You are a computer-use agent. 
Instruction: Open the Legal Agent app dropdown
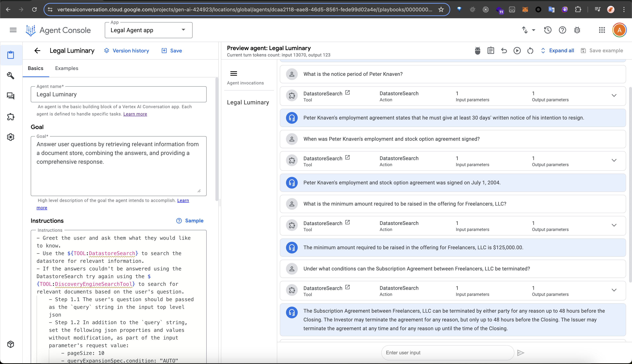tap(148, 30)
